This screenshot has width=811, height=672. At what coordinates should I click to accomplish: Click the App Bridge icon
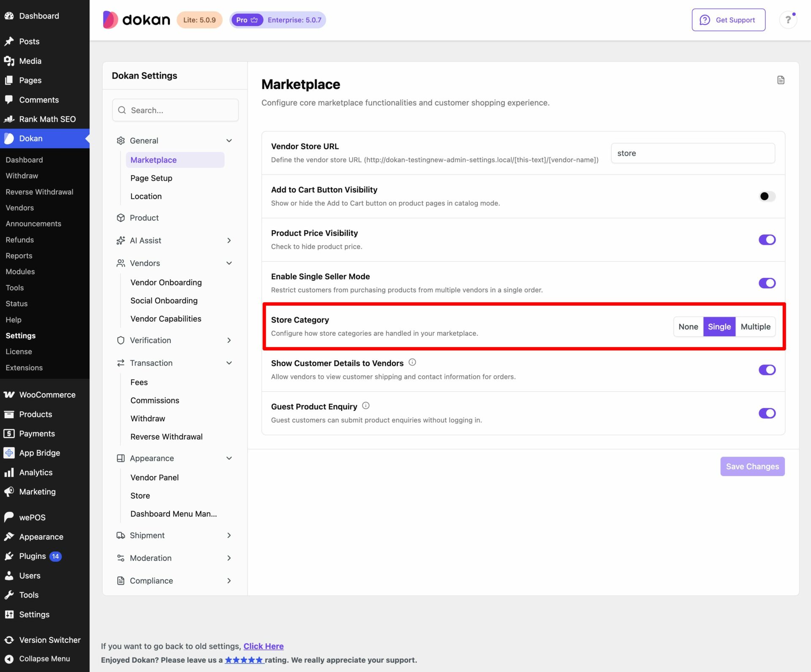click(9, 453)
